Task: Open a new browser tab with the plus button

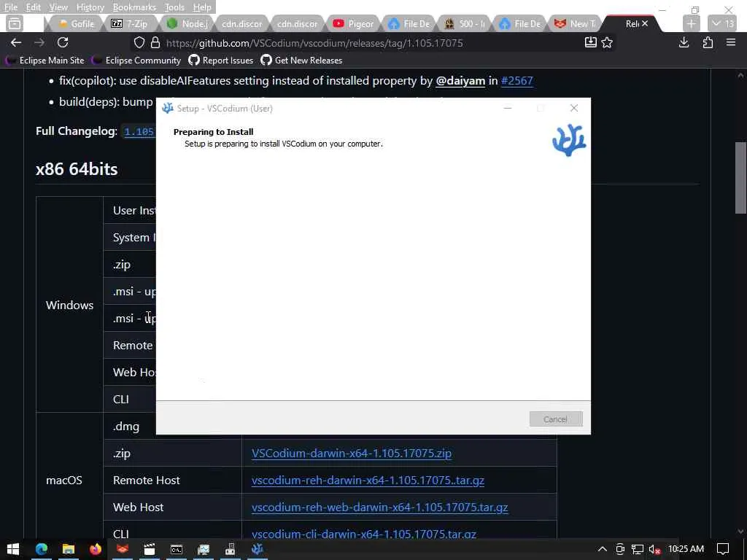Action: coord(692,23)
